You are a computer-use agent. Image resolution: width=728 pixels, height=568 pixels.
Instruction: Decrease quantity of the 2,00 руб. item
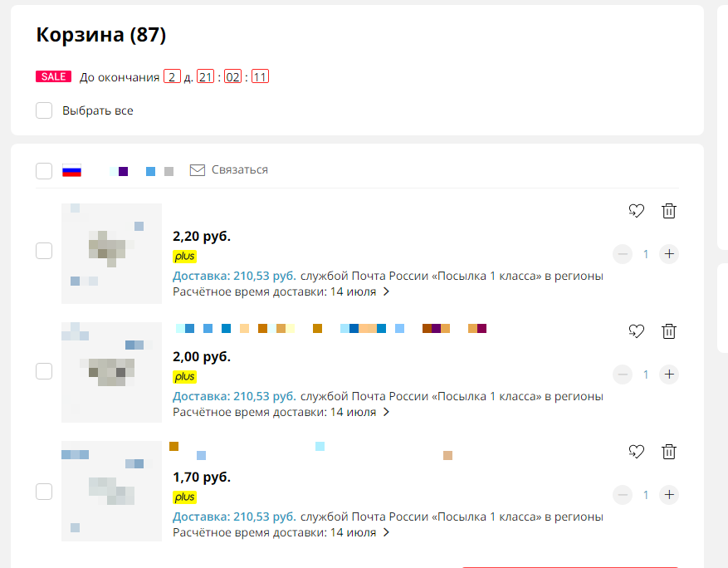click(x=623, y=375)
